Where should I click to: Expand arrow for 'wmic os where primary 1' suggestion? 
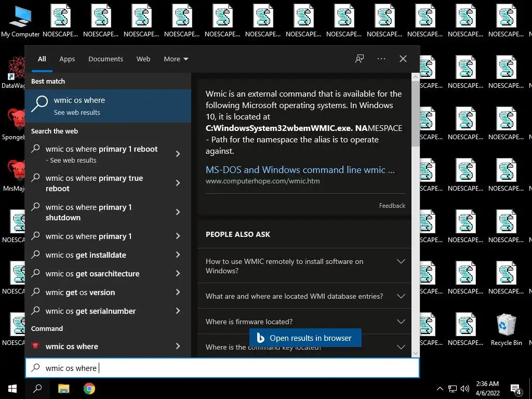click(178, 236)
